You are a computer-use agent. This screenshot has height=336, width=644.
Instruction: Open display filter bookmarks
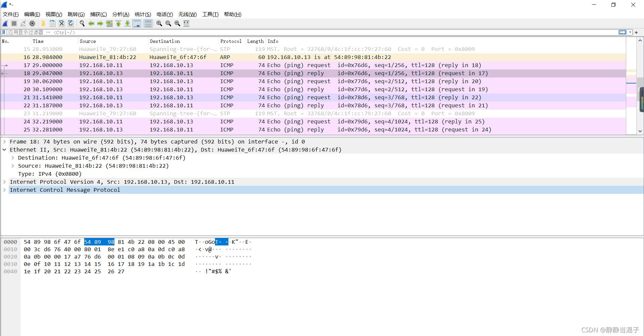tap(4, 32)
